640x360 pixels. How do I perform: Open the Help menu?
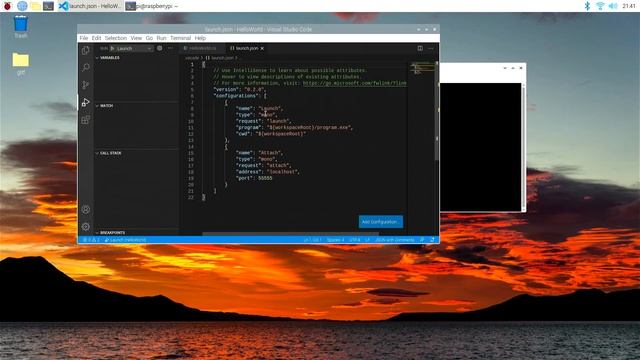click(200, 38)
